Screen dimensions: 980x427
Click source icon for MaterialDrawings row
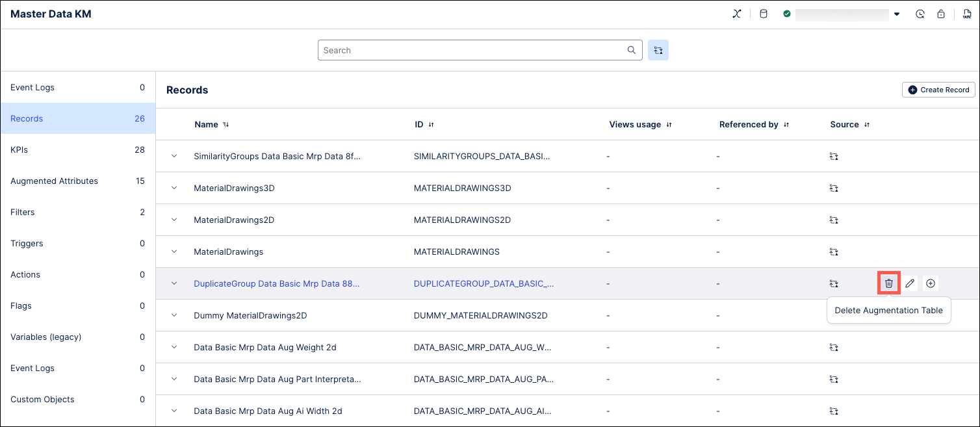(834, 252)
